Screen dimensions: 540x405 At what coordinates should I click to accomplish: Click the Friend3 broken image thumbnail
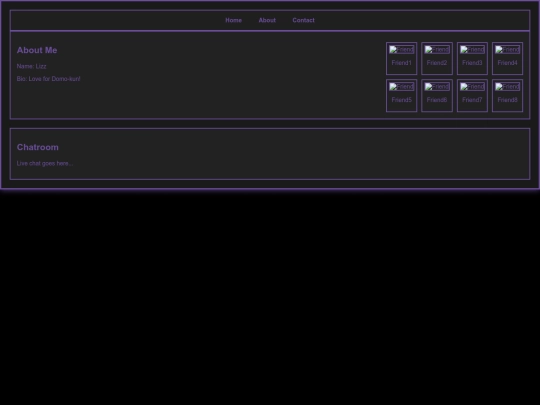coord(472,50)
